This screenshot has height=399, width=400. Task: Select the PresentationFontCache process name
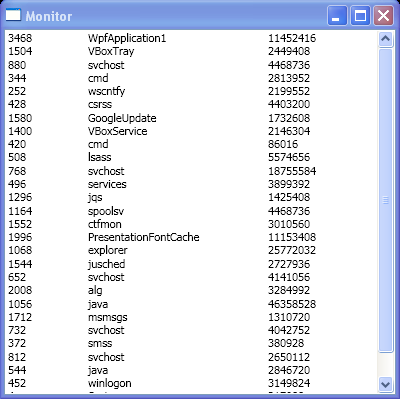[x=144, y=237]
